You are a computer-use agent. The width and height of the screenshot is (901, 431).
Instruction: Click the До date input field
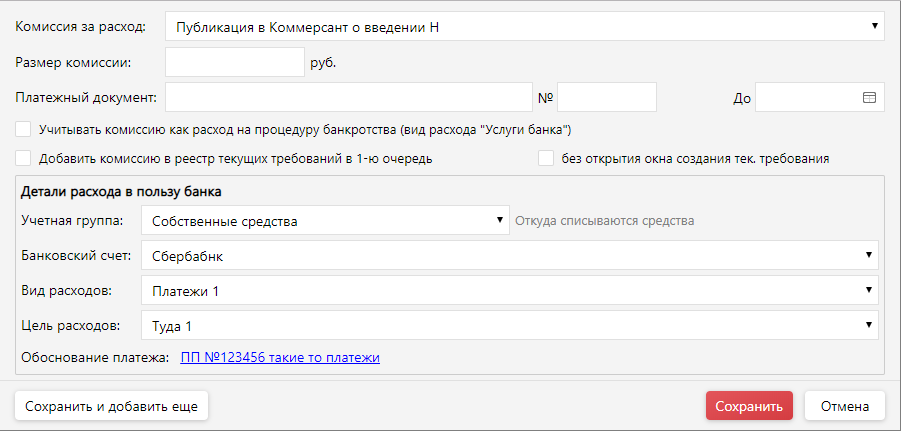805,97
